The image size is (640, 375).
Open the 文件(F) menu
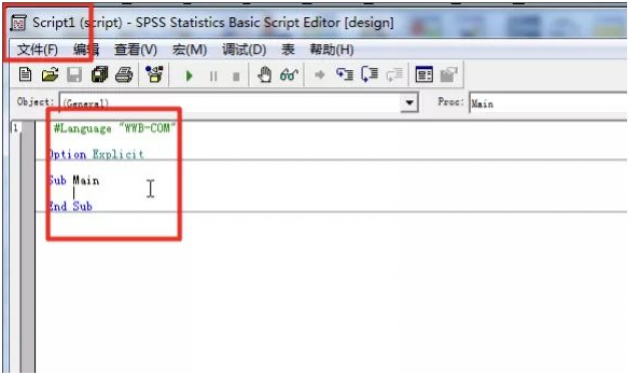coord(37,50)
